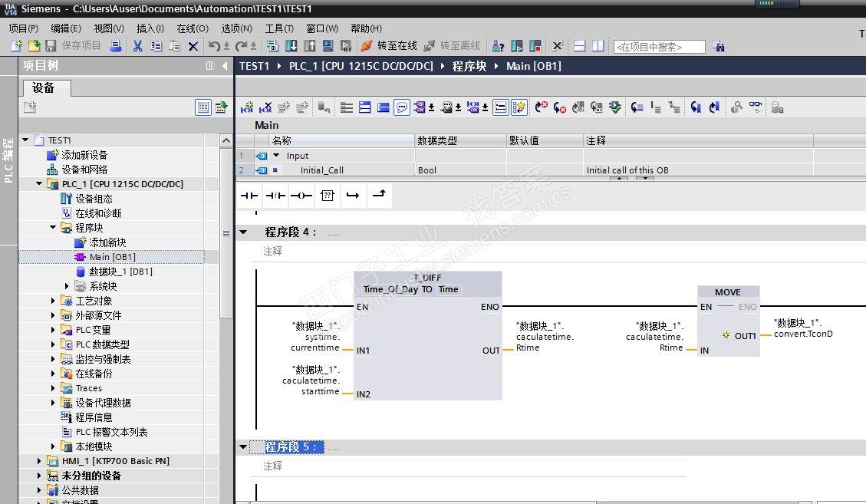The width and height of the screenshot is (866, 504).
Task: Toggle the project tree table view button
Action: pos(203,107)
